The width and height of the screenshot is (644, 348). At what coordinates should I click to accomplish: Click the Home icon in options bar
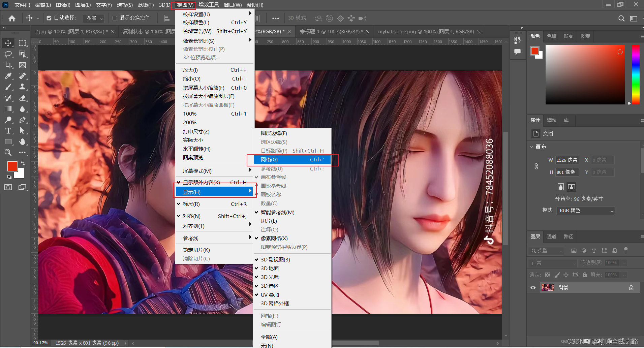point(12,18)
